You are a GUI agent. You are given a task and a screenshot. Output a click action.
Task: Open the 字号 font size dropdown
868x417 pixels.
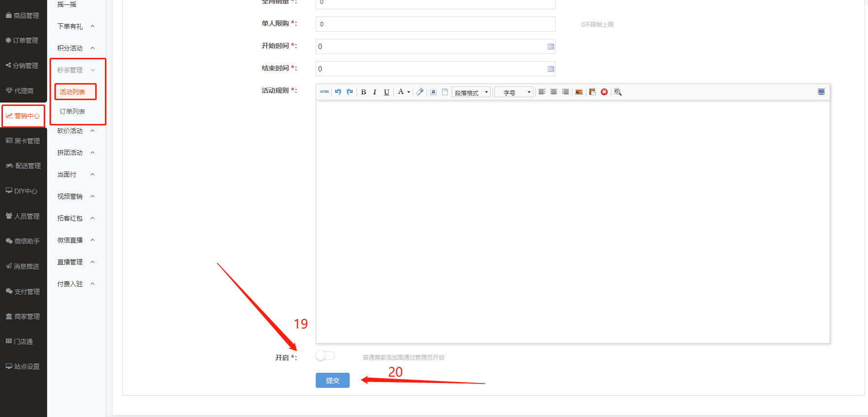tap(513, 92)
